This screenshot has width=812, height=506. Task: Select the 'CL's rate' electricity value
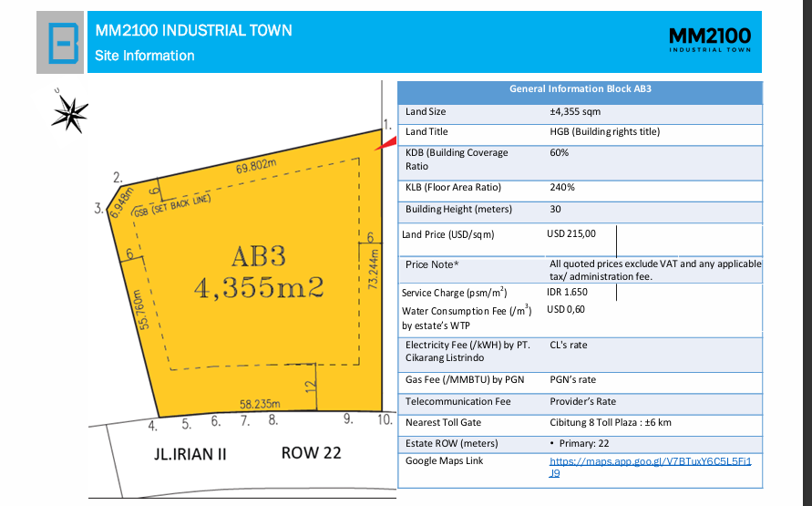click(568, 345)
